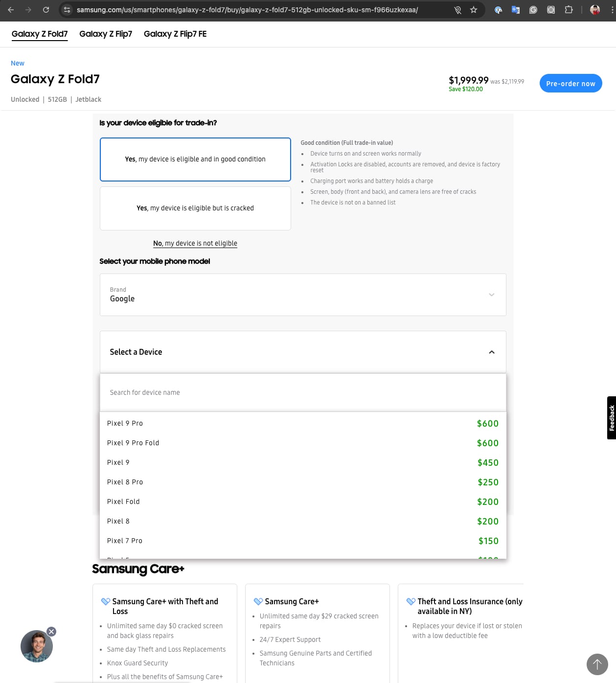
Task: Select 'Yes, my device is eligible and in good condition'
Action: [195, 159]
